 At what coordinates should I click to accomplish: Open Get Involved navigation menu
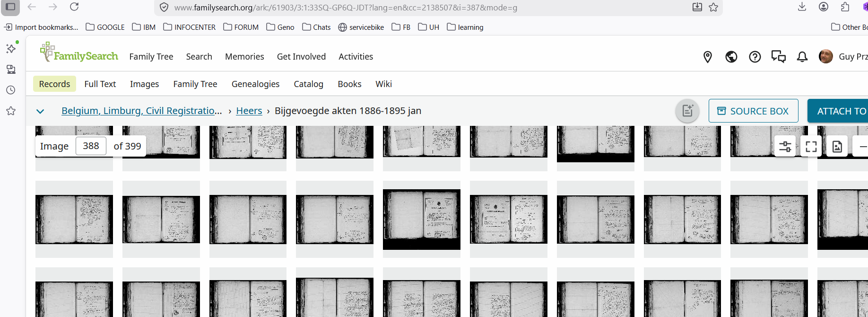(301, 56)
